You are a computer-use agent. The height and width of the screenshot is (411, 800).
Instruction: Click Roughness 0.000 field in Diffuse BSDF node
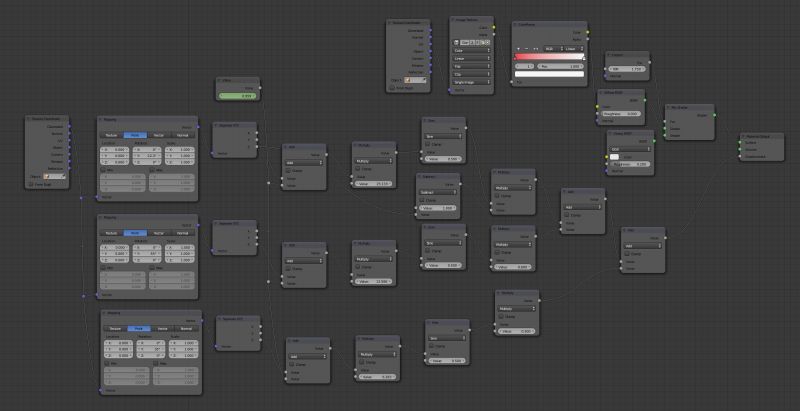tap(620, 114)
